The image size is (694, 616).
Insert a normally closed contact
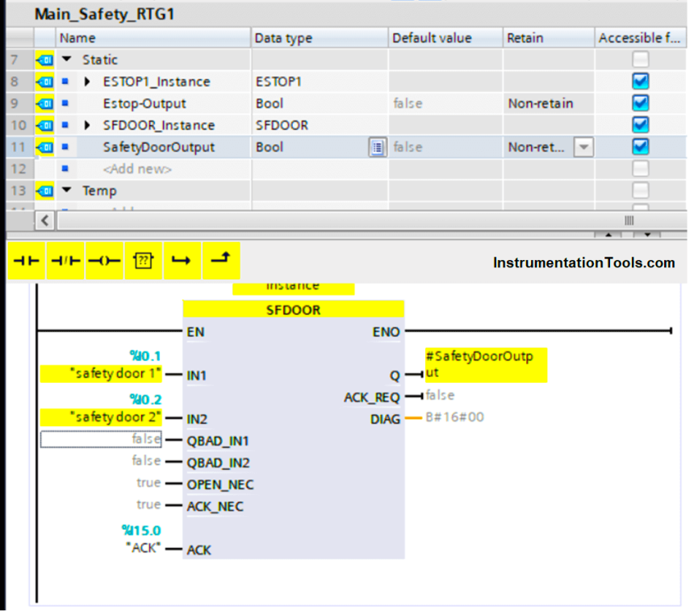coord(65,262)
